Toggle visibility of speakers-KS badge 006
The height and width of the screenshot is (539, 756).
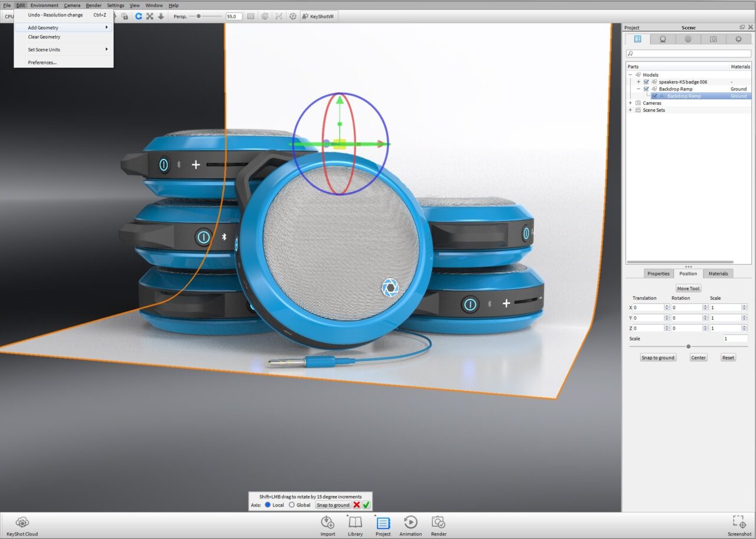(646, 82)
